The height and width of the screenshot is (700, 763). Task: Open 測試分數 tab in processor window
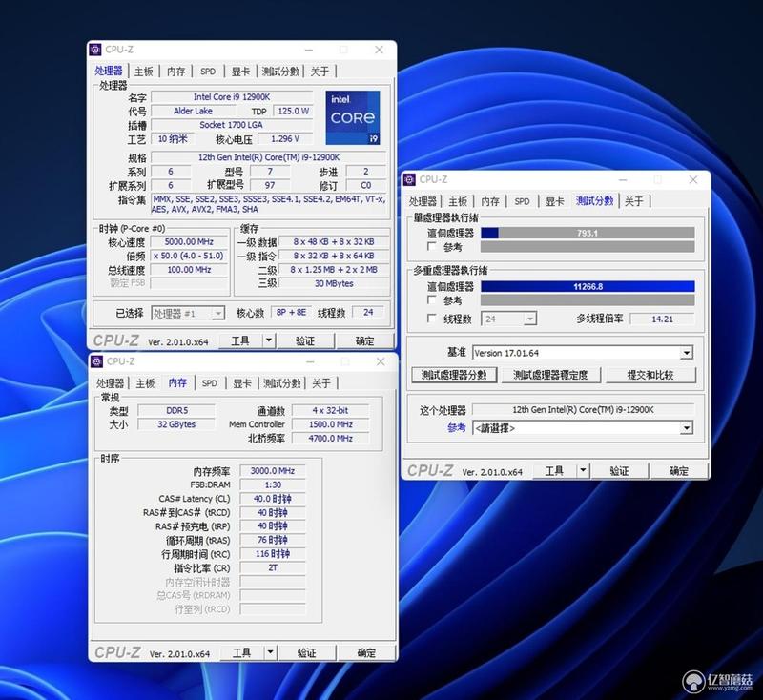(280, 72)
